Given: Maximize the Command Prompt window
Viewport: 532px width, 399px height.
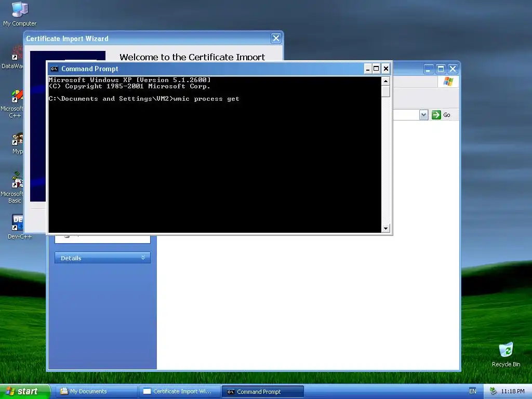Looking at the screenshot, I should coord(376,69).
